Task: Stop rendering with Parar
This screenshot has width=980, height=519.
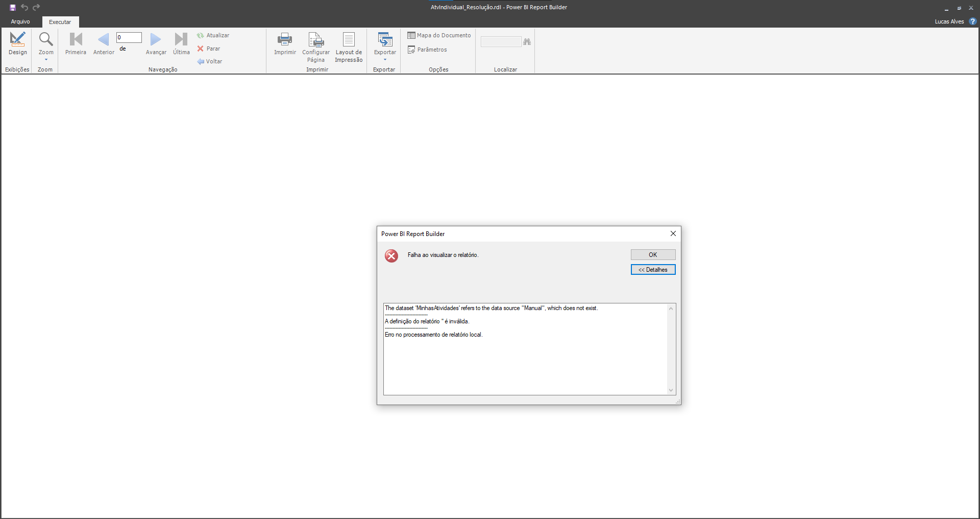Action: pyautogui.click(x=209, y=49)
